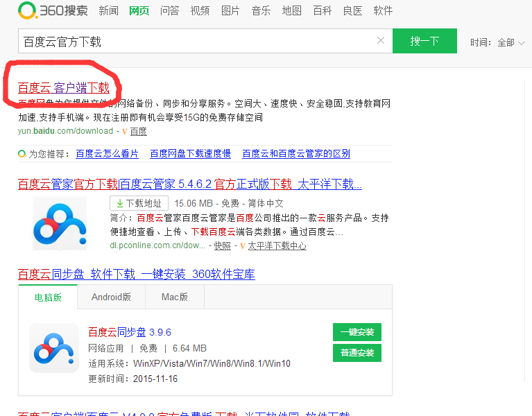Switch to the 新闻 tab
Screen dimensions: 532x416
click(x=109, y=11)
